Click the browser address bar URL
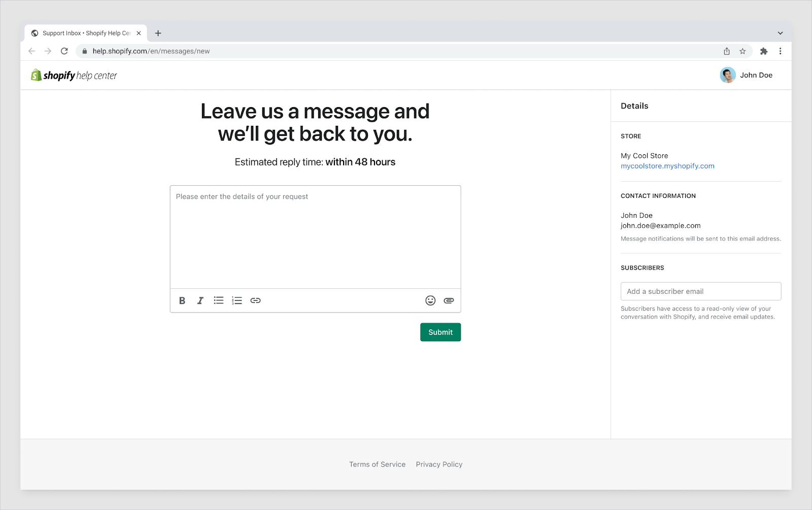Image resolution: width=812 pixels, height=510 pixels. (x=151, y=51)
